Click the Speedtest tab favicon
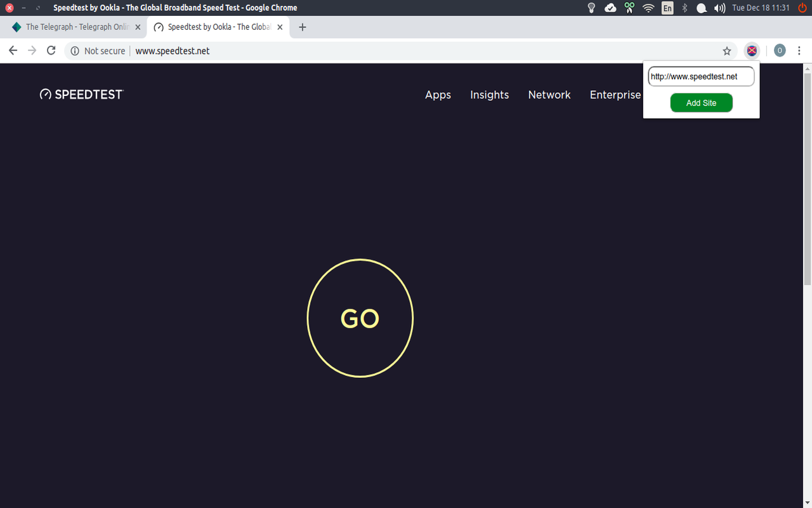 coord(159,27)
